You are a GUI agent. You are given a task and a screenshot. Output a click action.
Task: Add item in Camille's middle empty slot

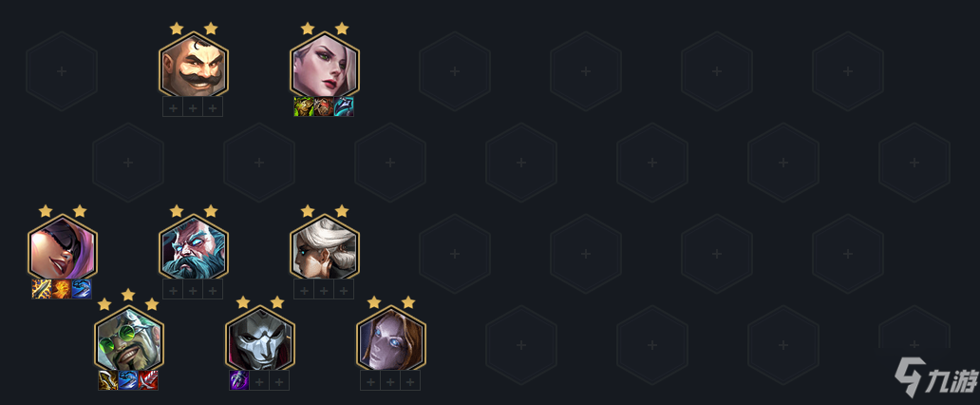[x=324, y=289]
